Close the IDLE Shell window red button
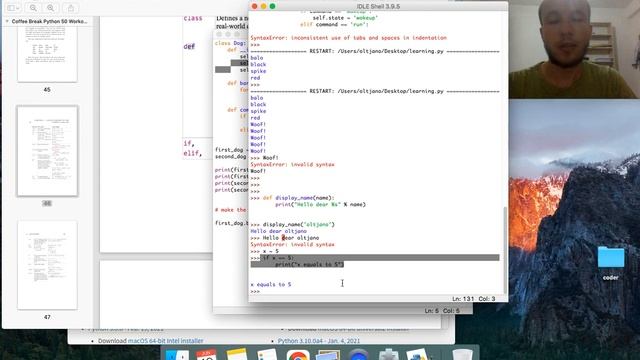Viewport: 640px width, 360px height. coord(255,6)
